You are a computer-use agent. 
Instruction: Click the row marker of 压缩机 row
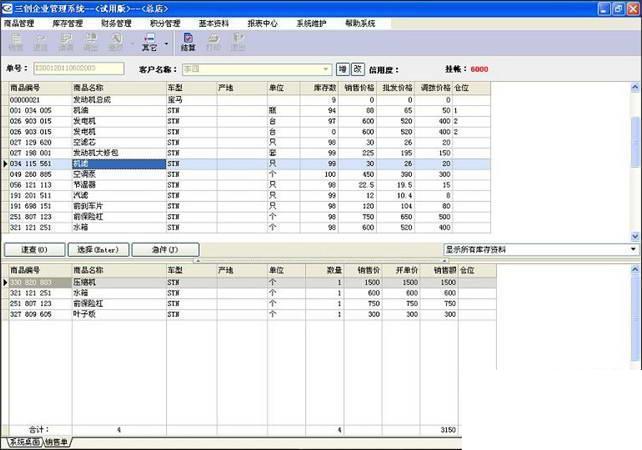pos(5,283)
